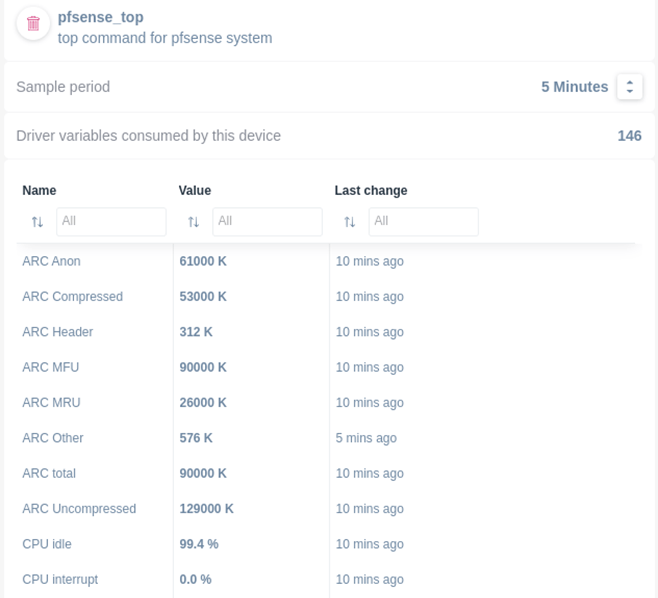
Task: Click the pfsense_top device title
Action: (100, 17)
